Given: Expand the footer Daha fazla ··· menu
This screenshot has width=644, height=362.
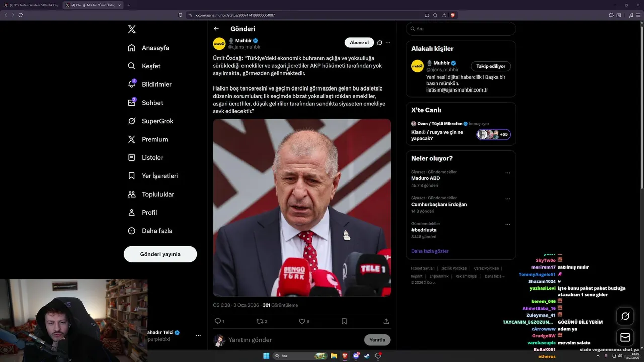Looking at the screenshot, I should 495,276.
